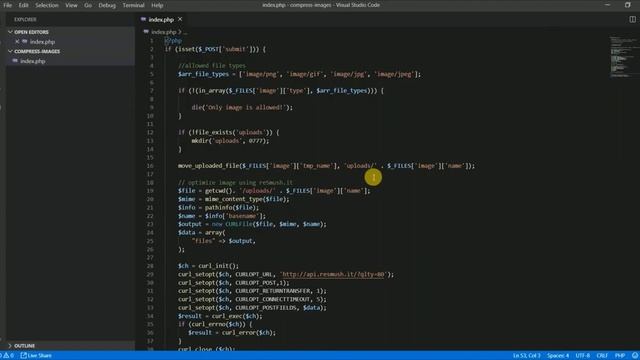640x360 pixels.
Task: Change language mode via PHP indicator
Action: pyautogui.click(x=620, y=356)
